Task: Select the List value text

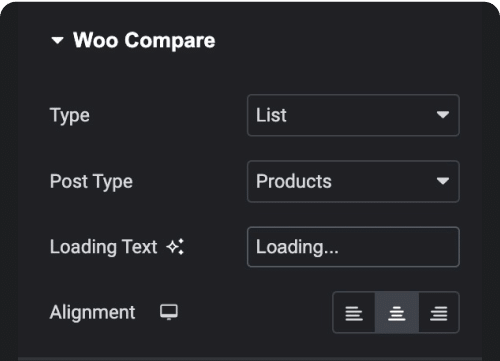Action: 271,115
